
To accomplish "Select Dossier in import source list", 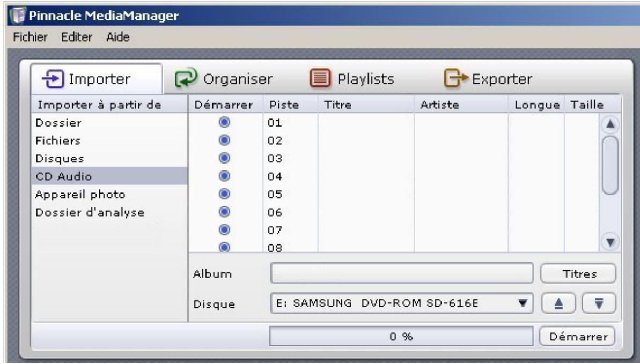I will (109, 122).
